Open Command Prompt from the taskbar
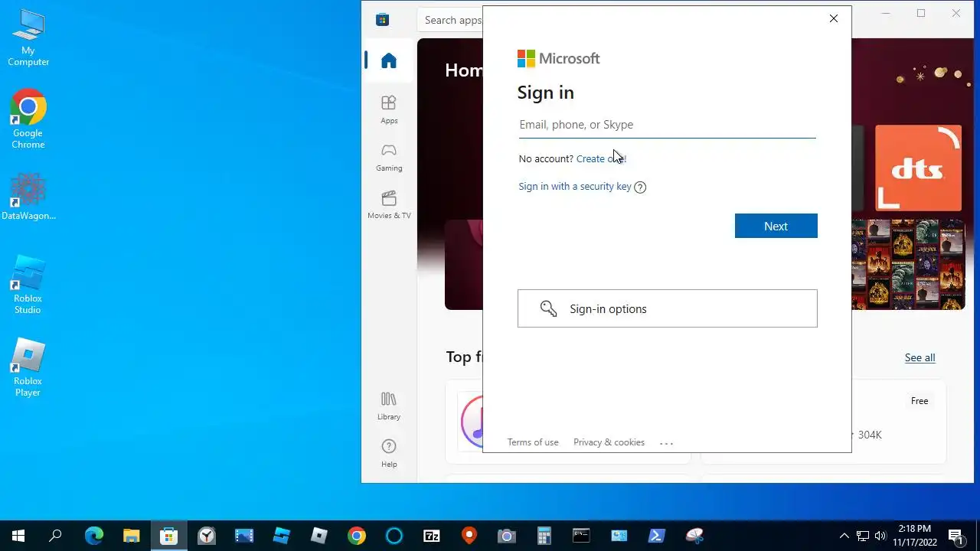This screenshot has width=980, height=551. pos(582,536)
